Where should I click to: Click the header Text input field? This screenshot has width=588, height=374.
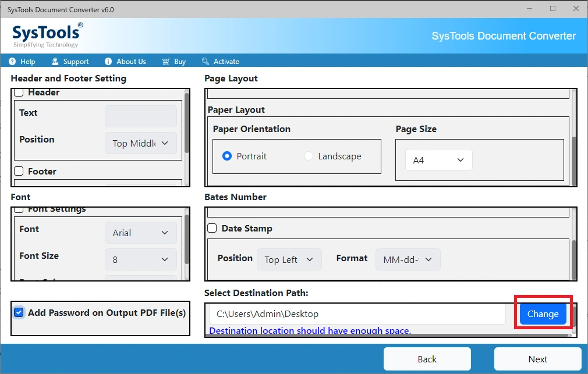[141, 116]
